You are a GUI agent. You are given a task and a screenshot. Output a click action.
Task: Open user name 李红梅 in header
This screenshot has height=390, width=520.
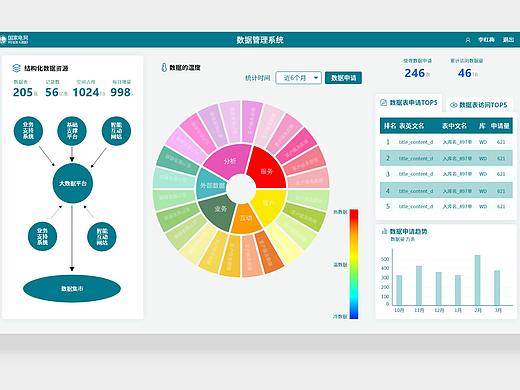pos(486,40)
